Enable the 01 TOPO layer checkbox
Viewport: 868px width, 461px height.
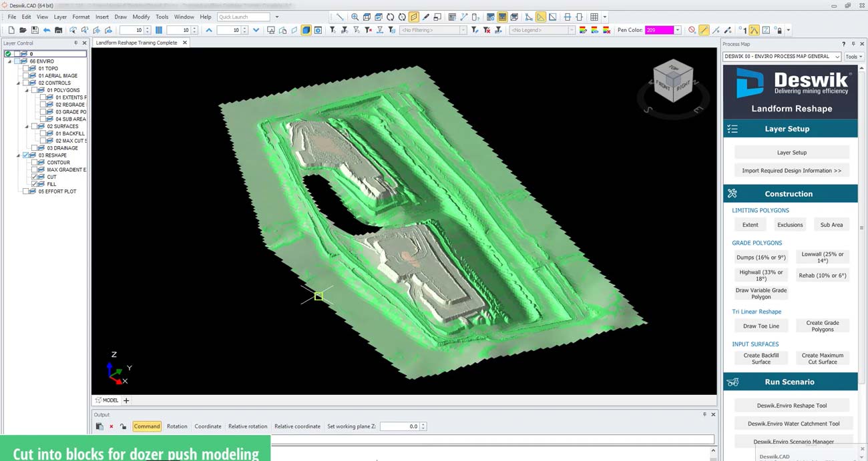point(26,69)
